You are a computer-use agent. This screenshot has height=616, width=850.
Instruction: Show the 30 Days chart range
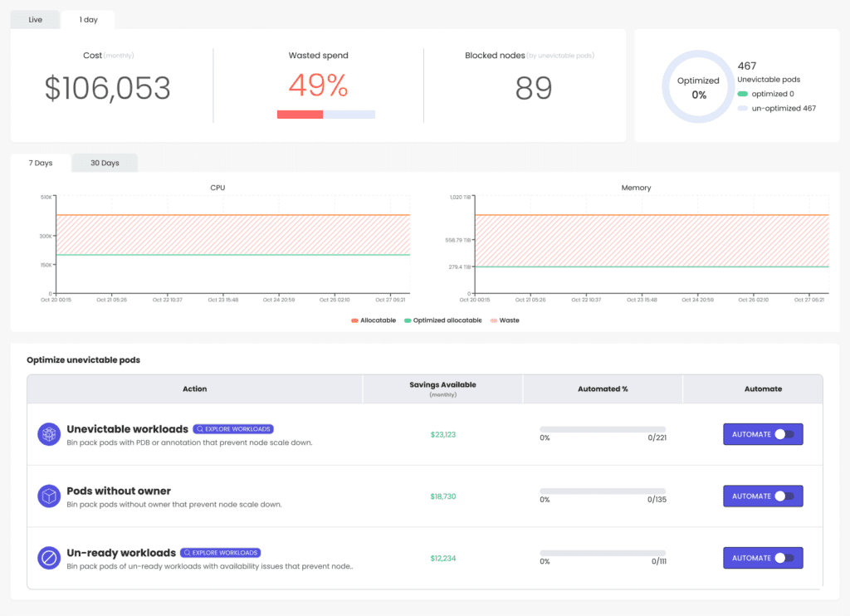[x=105, y=163]
